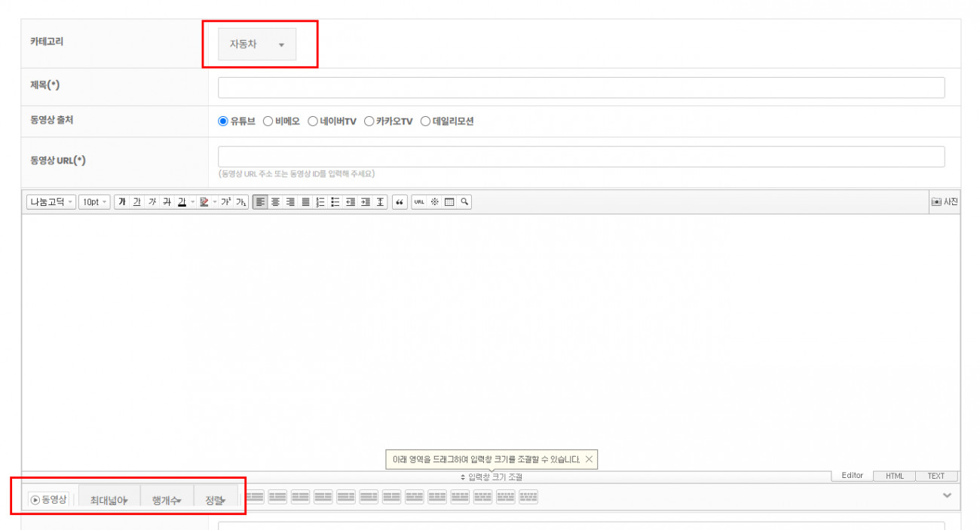
Task: Insert blockquote with quote icon
Action: [x=400, y=202]
